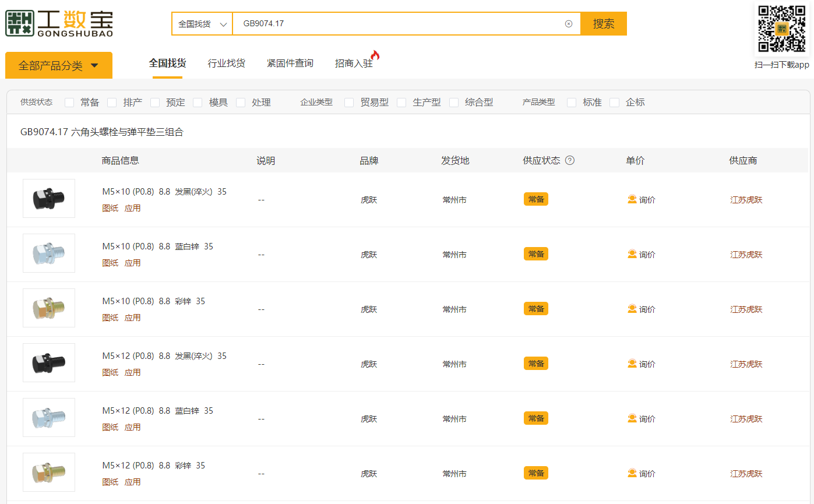Screen dimensions: 814x504
Task: Click the QR code for app download
Action: pyautogui.click(x=781, y=29)
